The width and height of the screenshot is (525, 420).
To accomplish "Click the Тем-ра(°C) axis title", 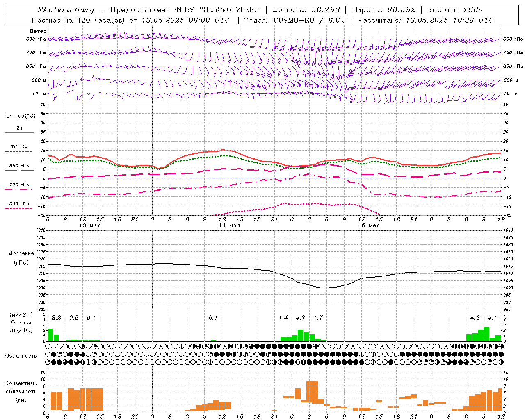I will click(x=19, y=116).
